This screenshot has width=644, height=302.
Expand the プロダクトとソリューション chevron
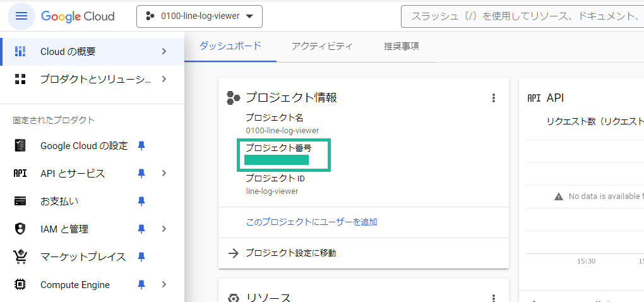click(x=164, y=79)
